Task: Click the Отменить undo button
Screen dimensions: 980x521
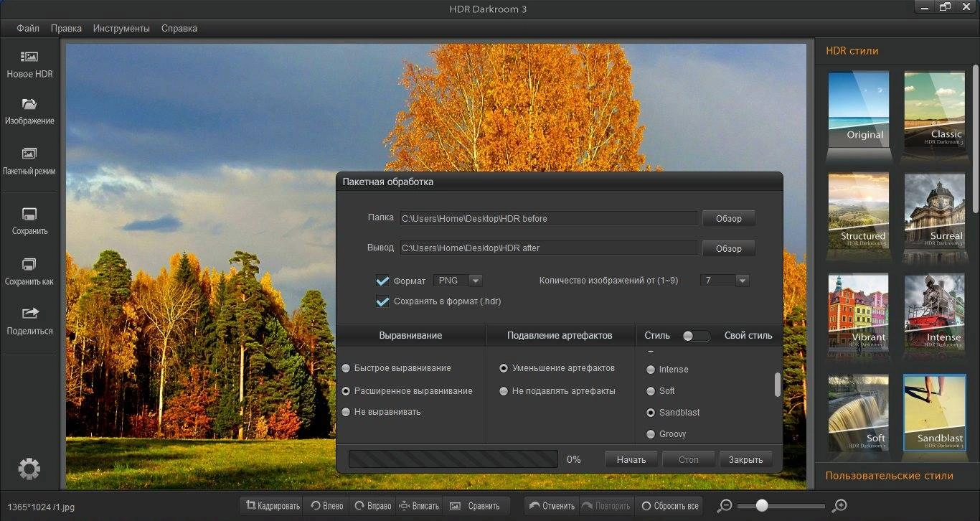Action: tap(551, 506)
